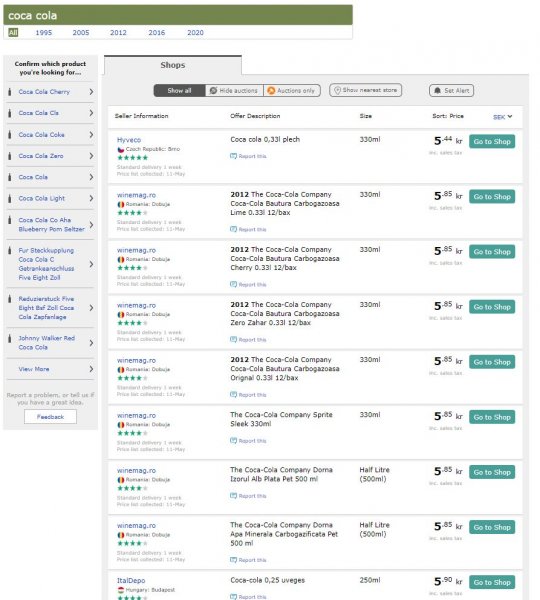Expand the Blueberry Pom Seltzer chevron
This screenshot has width=540, height=600.
click(x=91, y=225)
